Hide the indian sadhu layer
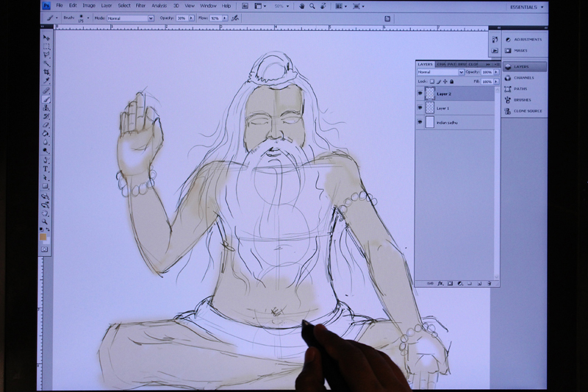The width and height of the screenshot is (588, 392). 420,122
